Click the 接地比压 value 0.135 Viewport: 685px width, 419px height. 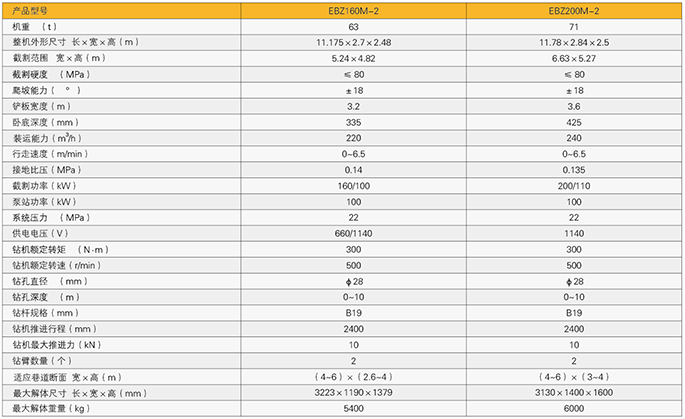pos(574,169)
